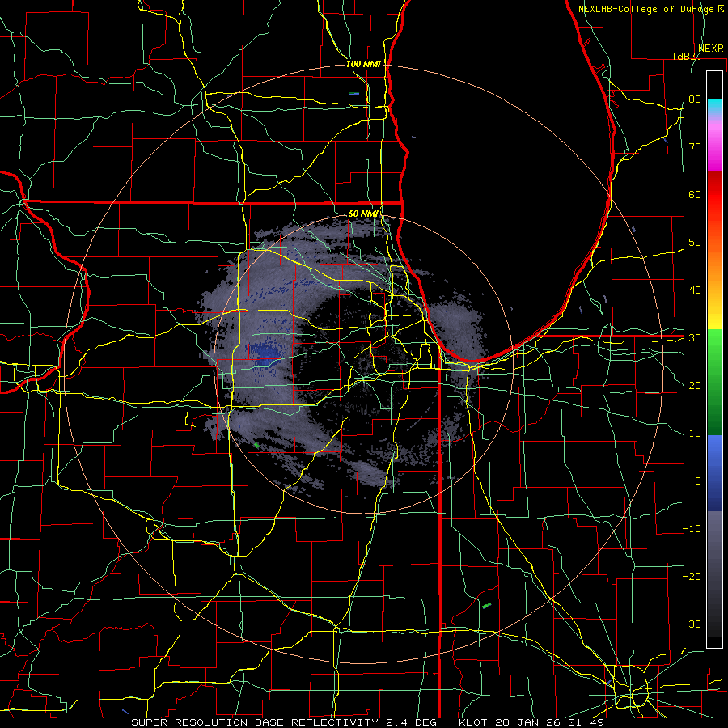This screenshot has height=728, width=728.
Task: Click the 20 value on the dBZ scale
Action: [x=695, y=385]
